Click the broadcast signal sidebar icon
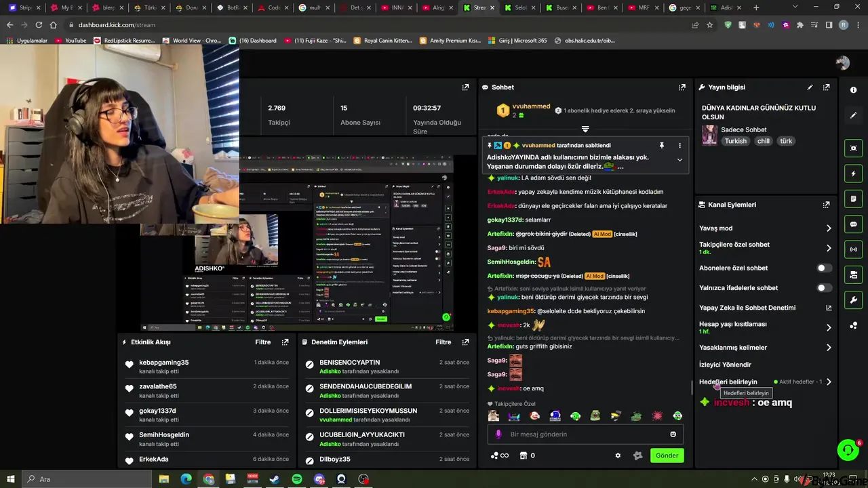Screen dimensions: 868x488 tap(853, 249)
